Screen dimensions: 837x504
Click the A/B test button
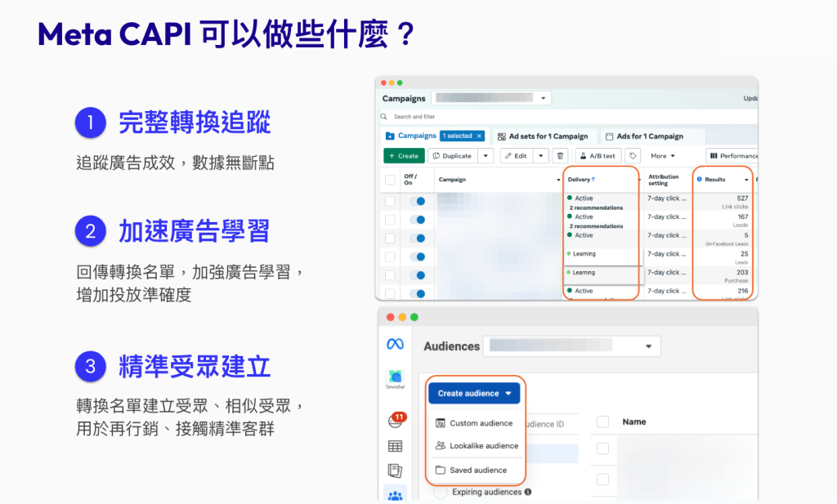(598, 156)
